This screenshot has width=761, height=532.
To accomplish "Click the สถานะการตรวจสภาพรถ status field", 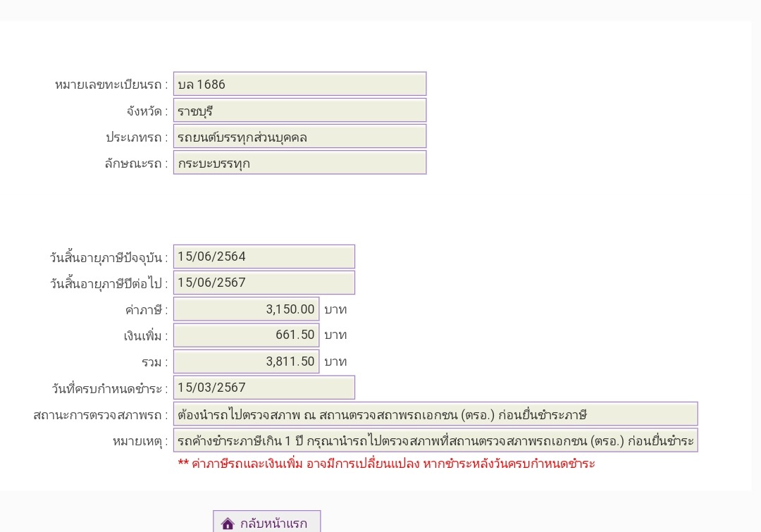I will [435, 414].
